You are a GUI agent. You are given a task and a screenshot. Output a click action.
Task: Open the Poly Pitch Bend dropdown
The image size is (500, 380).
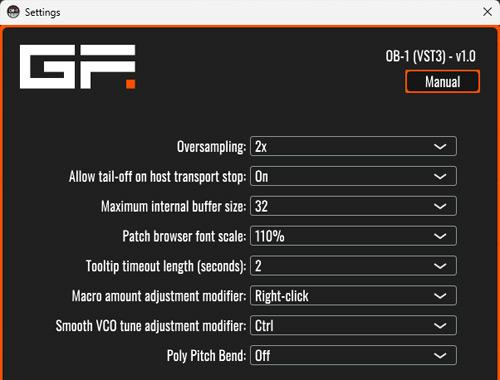click(x=353, y=355)
